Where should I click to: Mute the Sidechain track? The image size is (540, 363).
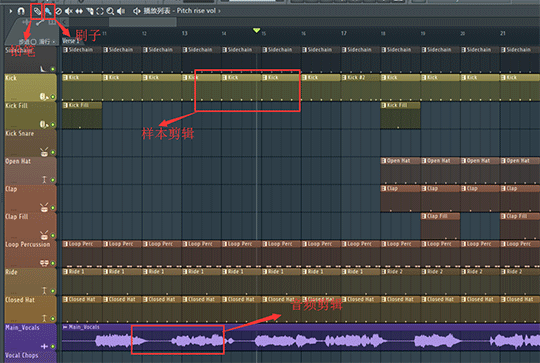click(x=53, y=69)
